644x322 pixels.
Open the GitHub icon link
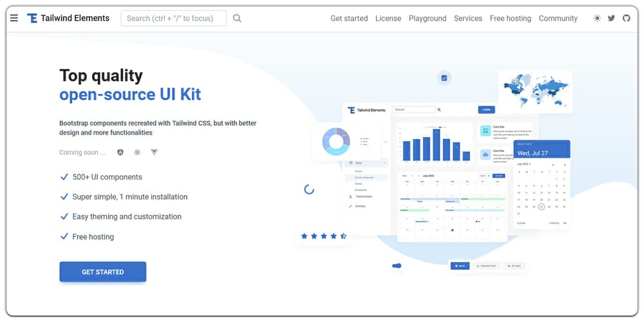pyautogui.click(x=627, y=18)
